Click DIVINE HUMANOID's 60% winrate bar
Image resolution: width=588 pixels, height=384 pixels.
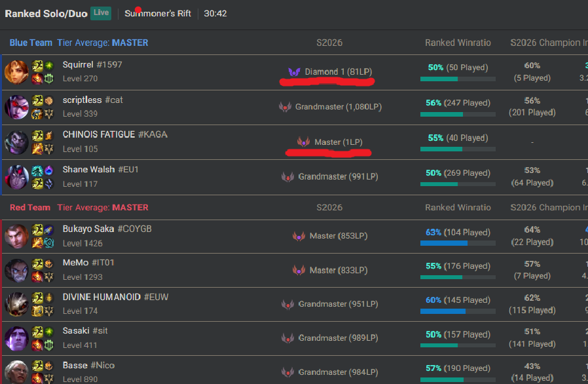tap(458, 311)
